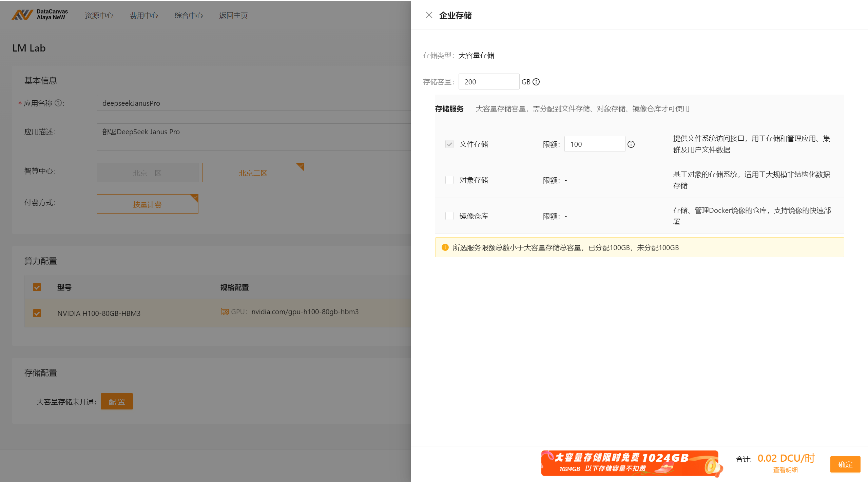868x482 pixels.
Task: Click the 存储容量 input field showing 200
Action: point(488,82)
